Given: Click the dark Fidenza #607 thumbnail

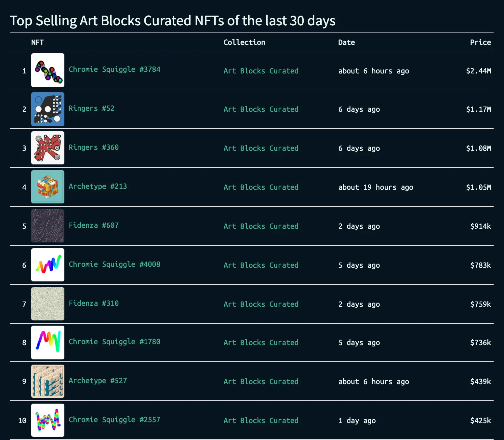Looking at the screenshot, I should click(x=48, y=226).
